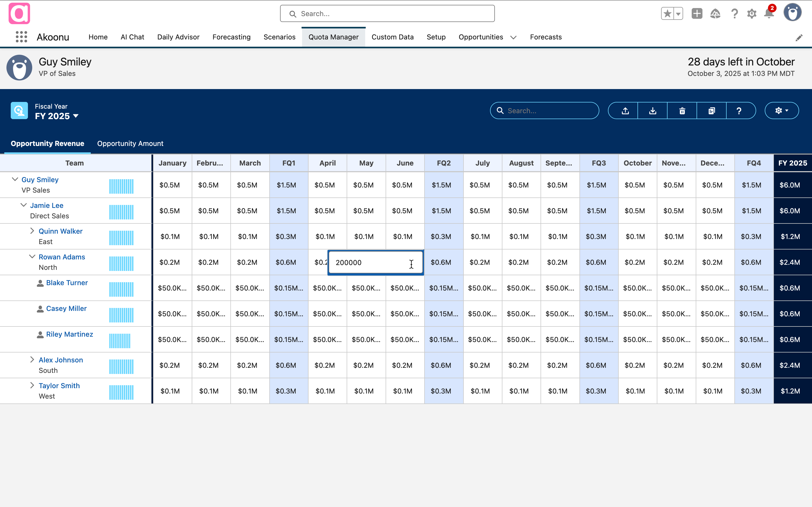
Task: Open the app launcher grid icon
Action: 21,37
